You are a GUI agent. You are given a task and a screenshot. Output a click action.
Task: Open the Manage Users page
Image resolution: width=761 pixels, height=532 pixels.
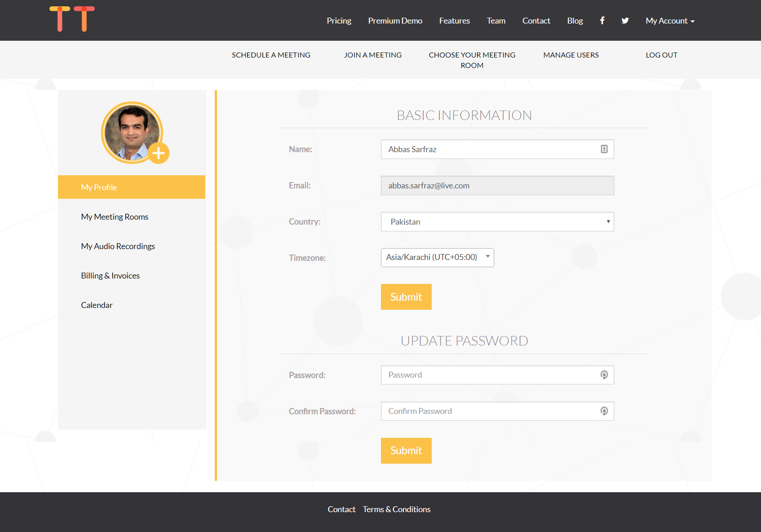click(x=571, y=55)
